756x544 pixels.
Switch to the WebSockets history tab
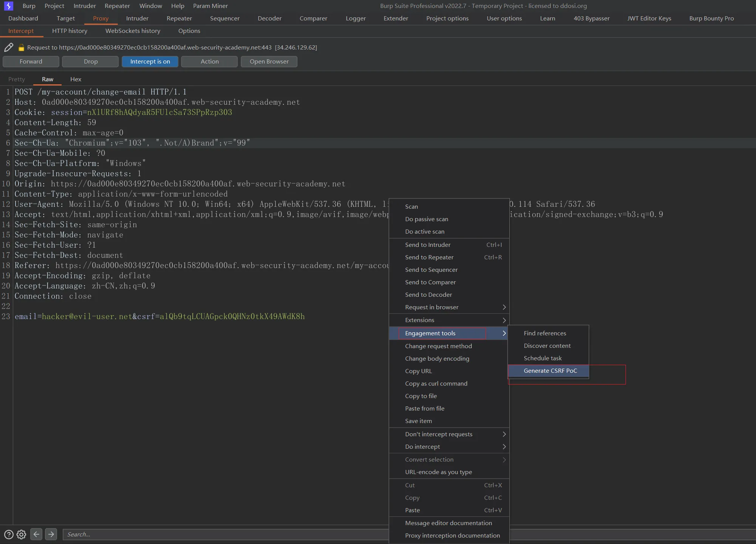[133, 31]
